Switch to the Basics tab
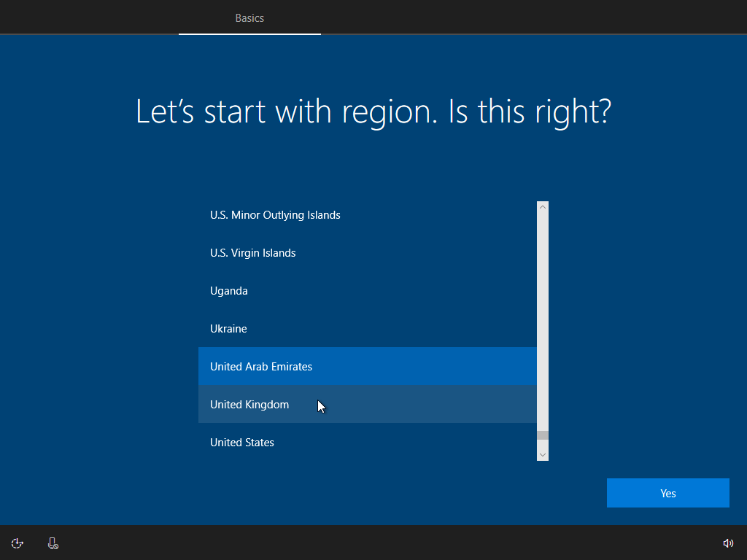 (x=249, y=17)
